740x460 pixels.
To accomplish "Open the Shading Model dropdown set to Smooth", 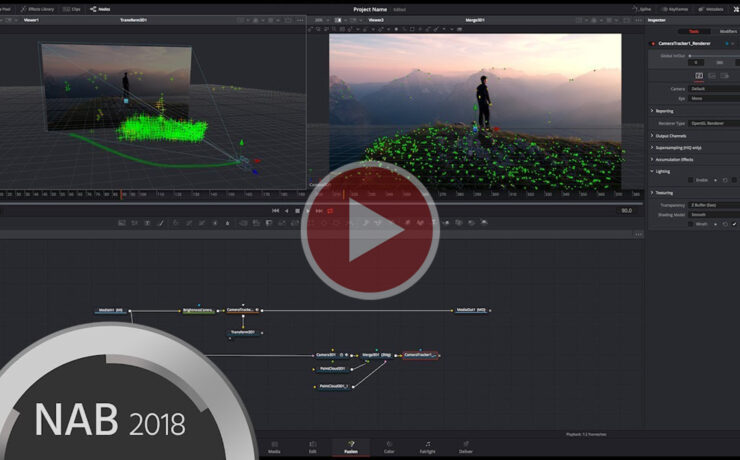I will tap(714, 215).
